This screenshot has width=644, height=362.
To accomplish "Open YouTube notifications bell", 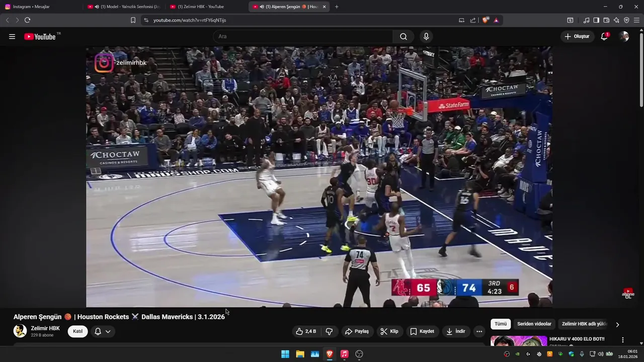I will [604, 37].
